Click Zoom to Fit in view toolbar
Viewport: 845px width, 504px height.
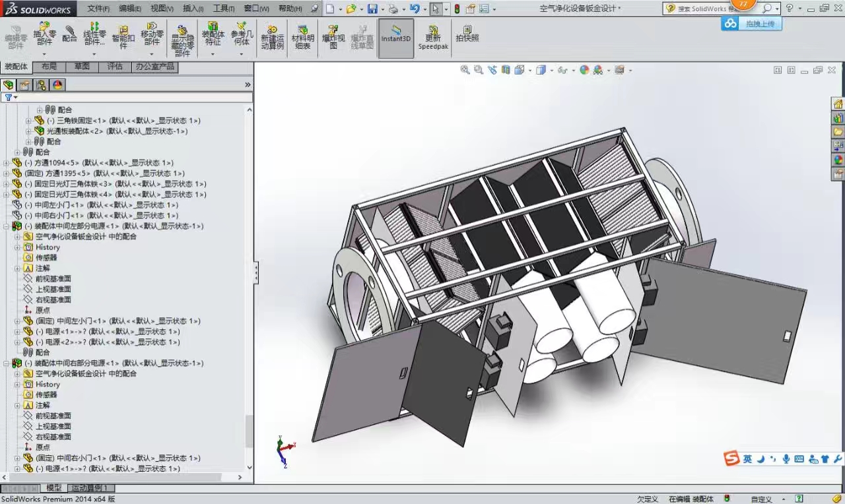(465, 70)
